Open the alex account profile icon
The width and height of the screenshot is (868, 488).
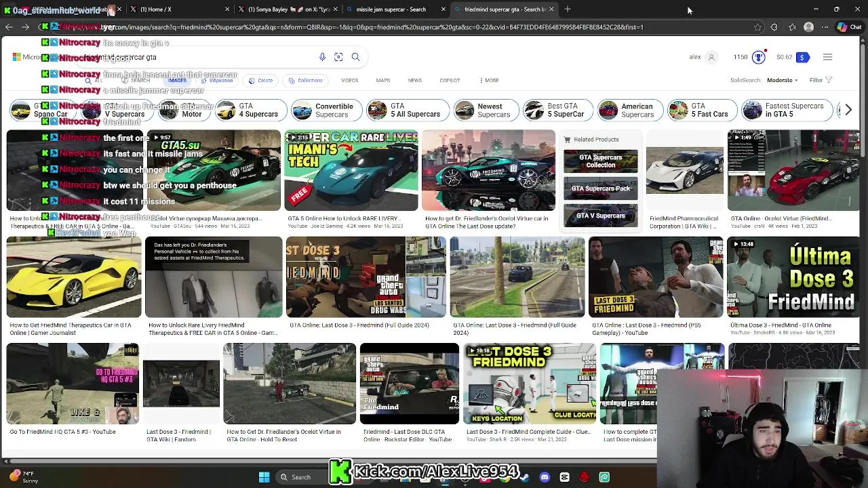point(711,57)
